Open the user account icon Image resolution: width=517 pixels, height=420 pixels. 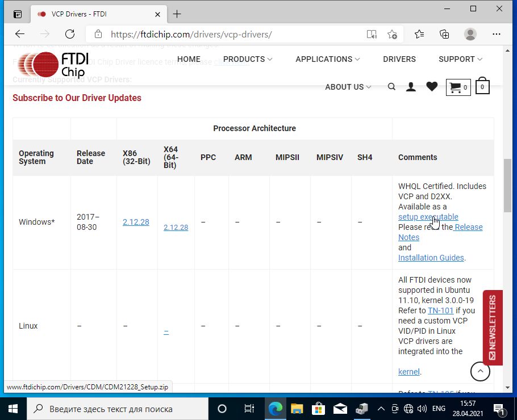pos(411,87)
